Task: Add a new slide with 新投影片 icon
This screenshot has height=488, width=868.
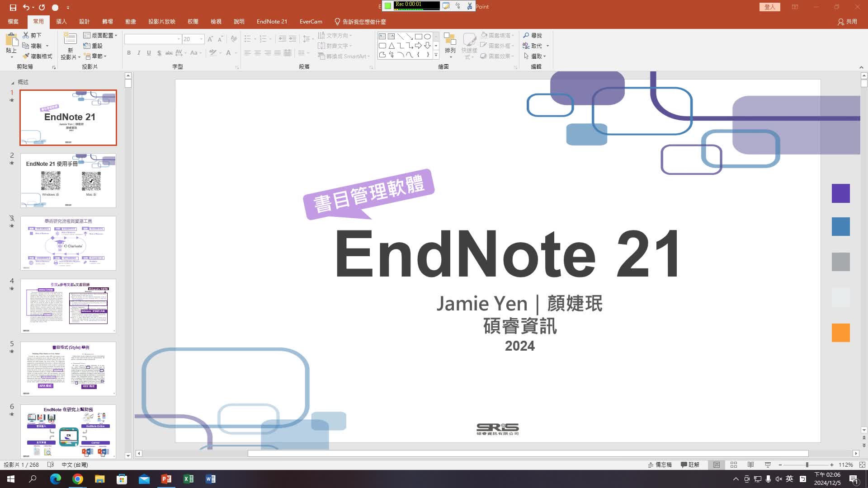Action: point(70,40)
